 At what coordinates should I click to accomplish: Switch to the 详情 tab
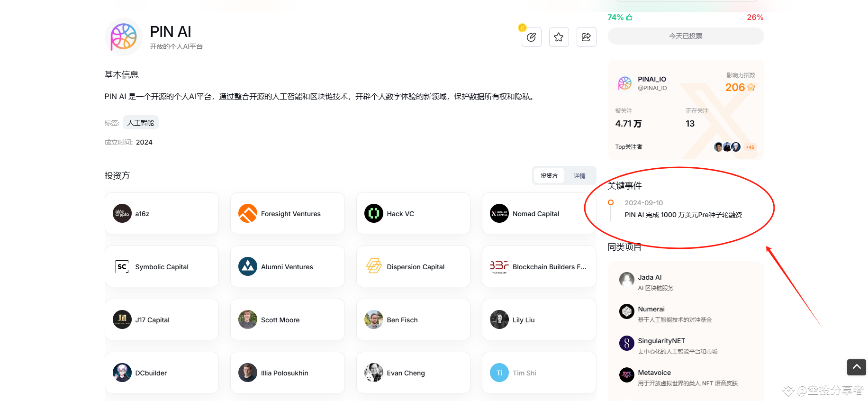(x=579, y=176)
